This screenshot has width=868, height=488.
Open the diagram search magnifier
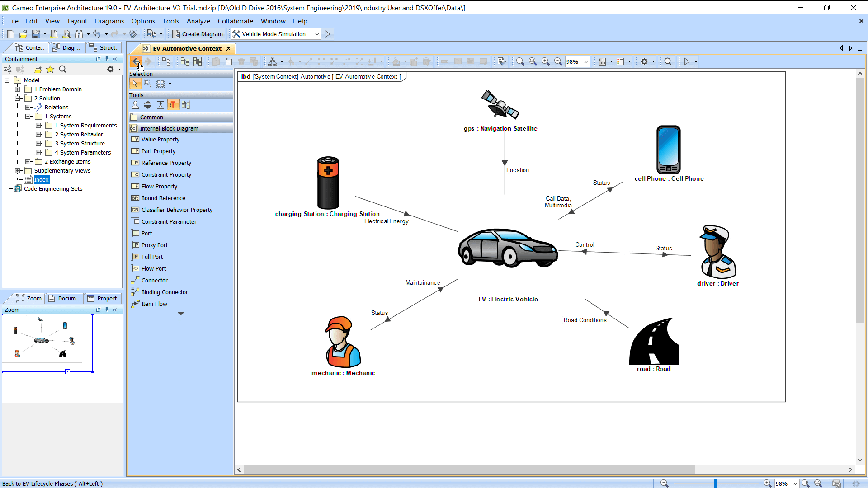(668, 61)
